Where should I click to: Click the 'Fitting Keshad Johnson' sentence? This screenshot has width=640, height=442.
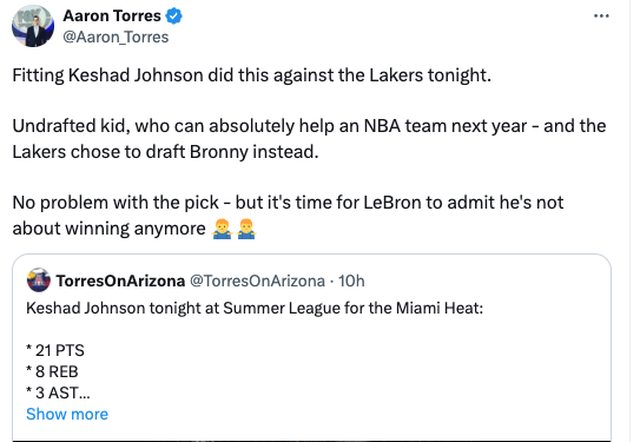tap(252, 76)
